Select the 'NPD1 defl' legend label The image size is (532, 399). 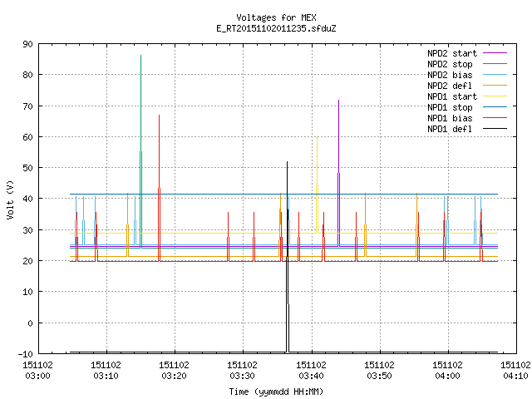pyautogui.click(x=450, y=130)
